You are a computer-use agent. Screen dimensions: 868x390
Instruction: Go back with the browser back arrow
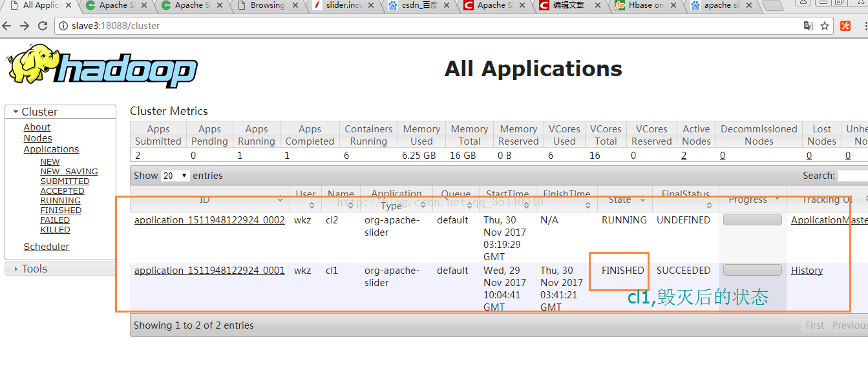pyautogui.click(x=7, y=26)
